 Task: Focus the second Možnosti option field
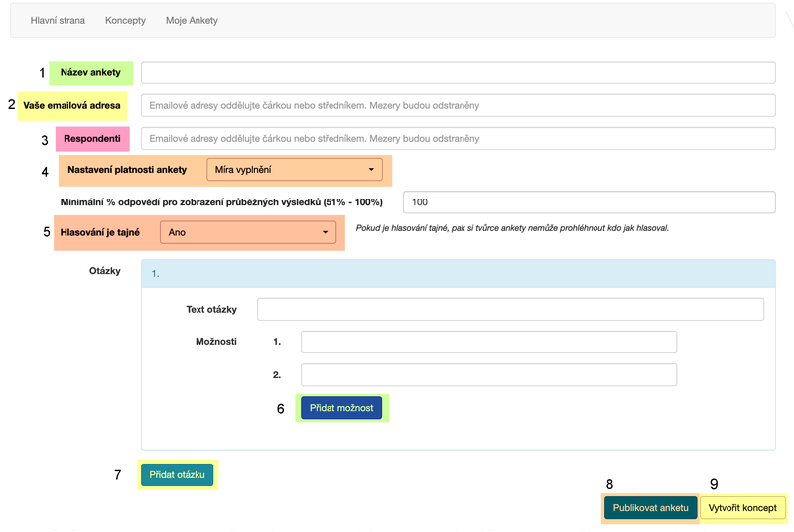point(488,374)
